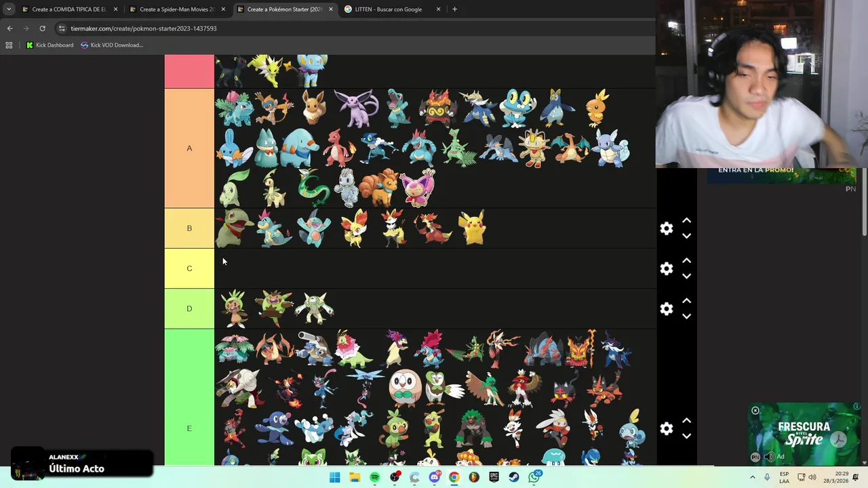Move tier C down with arrow
Image resolution: width=868 pixels, height=488 pixels.
point(686,276)
